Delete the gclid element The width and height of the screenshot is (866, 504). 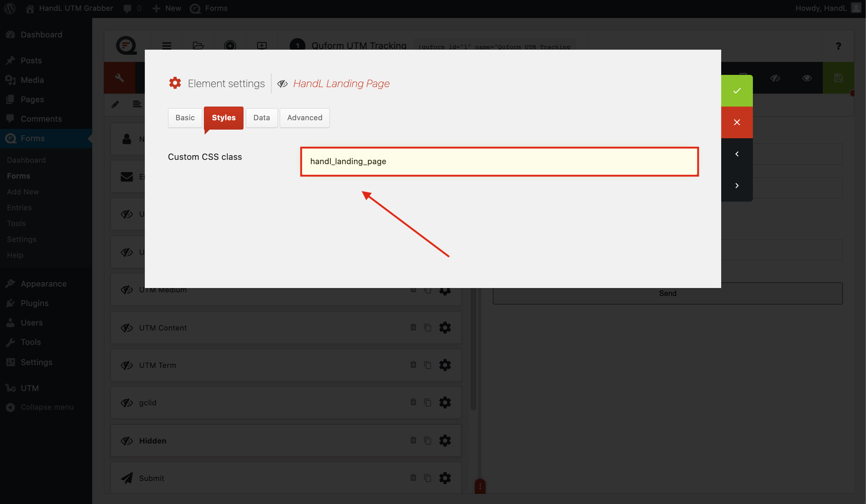[413, 402]
